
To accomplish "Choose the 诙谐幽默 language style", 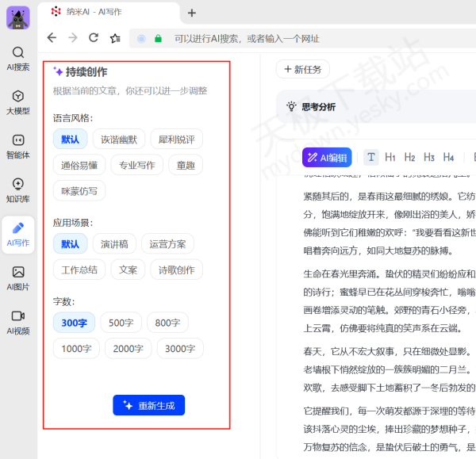I will [x=119, y=140].
